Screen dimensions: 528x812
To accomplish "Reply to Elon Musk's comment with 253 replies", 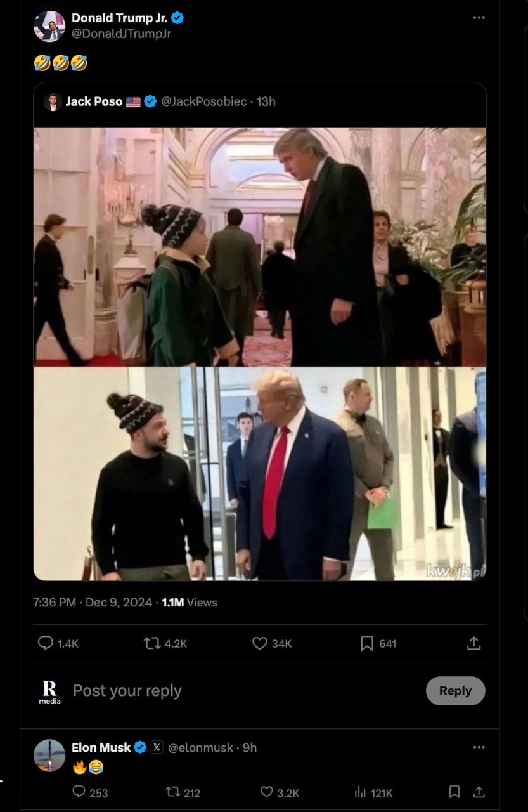I will click(89, 792).
